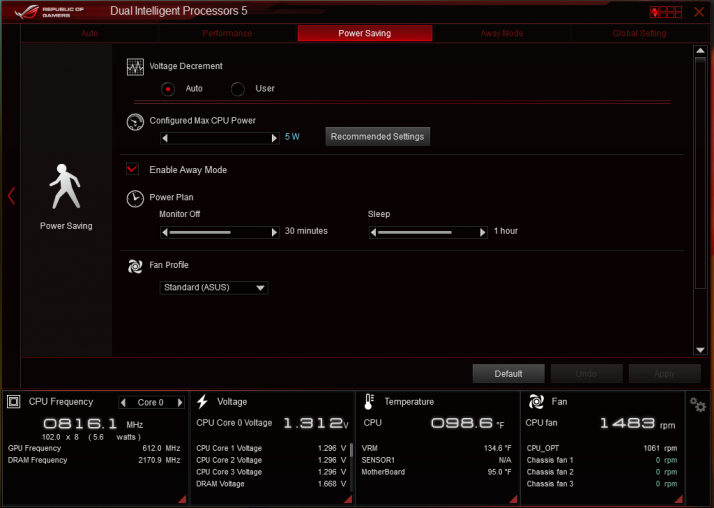Switch to previous CPU core
The width and height of the screenshot is (714, 508).
(123, 402)
